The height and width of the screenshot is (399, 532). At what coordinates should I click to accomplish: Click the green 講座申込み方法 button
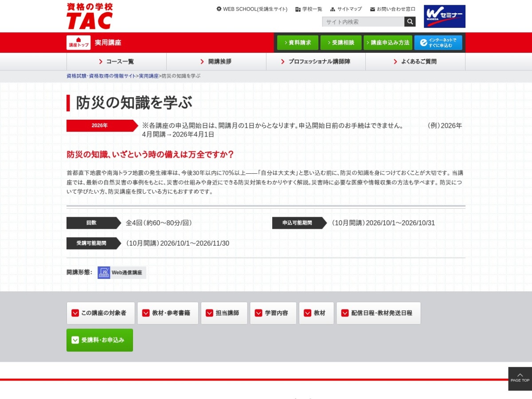(388, 43)
